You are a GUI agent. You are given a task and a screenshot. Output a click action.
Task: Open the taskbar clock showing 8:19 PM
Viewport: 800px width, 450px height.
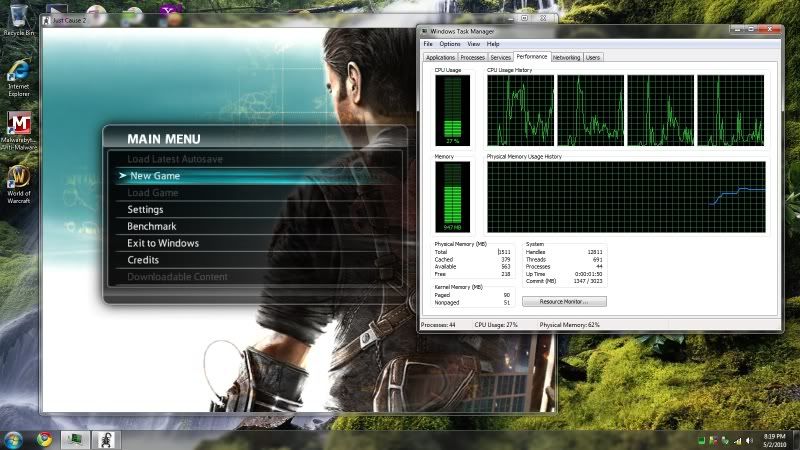point(774,440)
